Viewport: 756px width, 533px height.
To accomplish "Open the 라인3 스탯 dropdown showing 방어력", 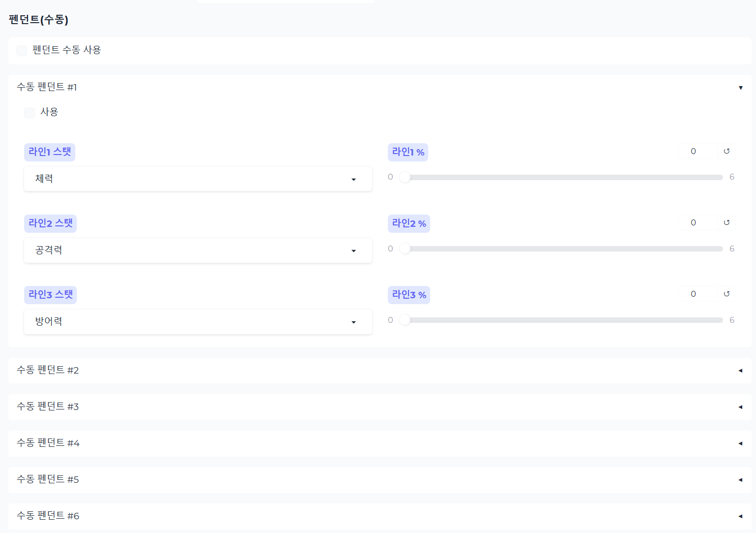I will 198,322.
